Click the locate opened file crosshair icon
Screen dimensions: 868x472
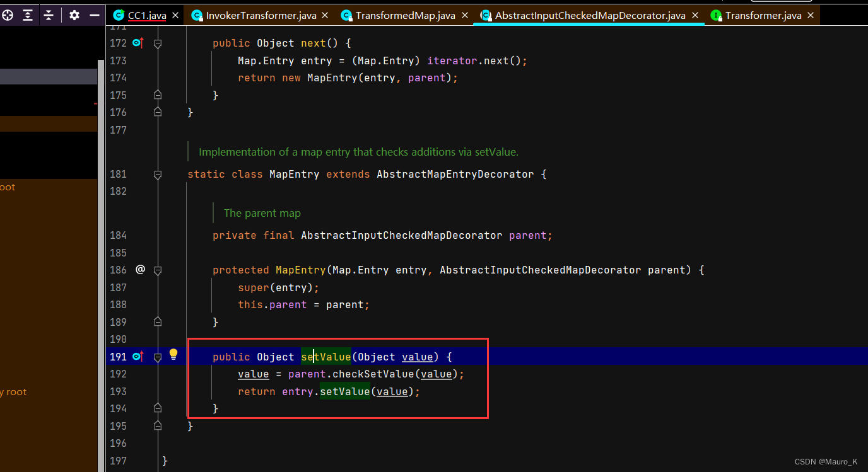coord(7,15)
